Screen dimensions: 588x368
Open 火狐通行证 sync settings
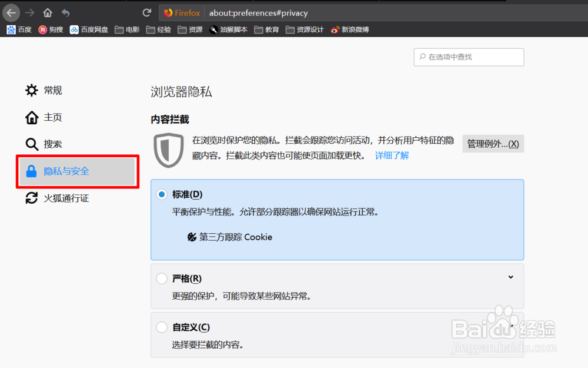click(61, 198)
